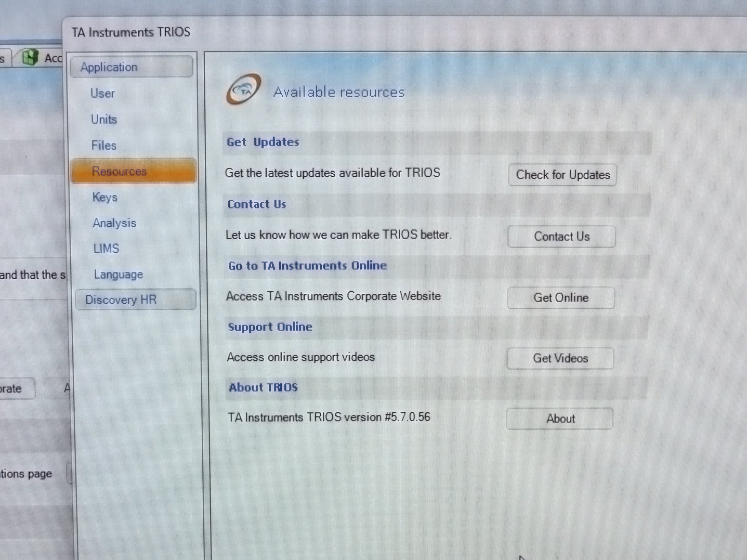Click the Get Videos button
Viewport: 747px width, 560px height.
tap(560, 358)
